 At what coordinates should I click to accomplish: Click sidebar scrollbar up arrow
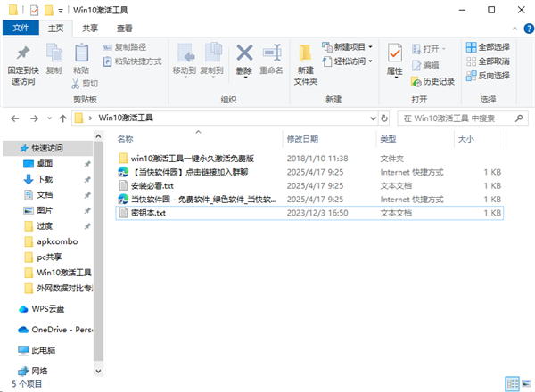click(x=98, y=136)
